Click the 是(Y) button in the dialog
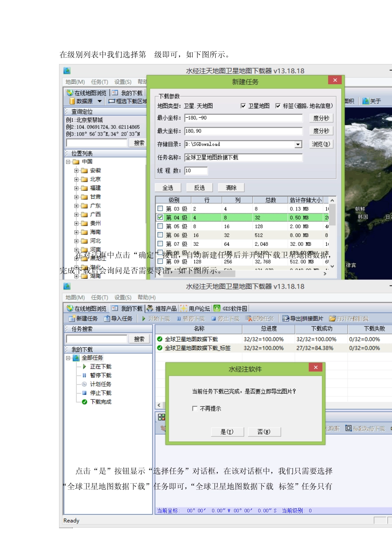The height and width of the screenshot is (555, 392). (x=227, y=432)
